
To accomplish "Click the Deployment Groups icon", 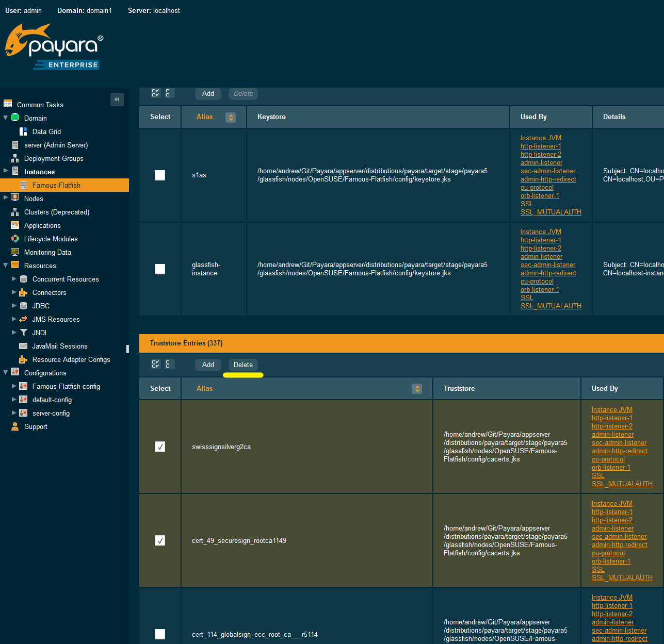I will [x=15, y=158].
